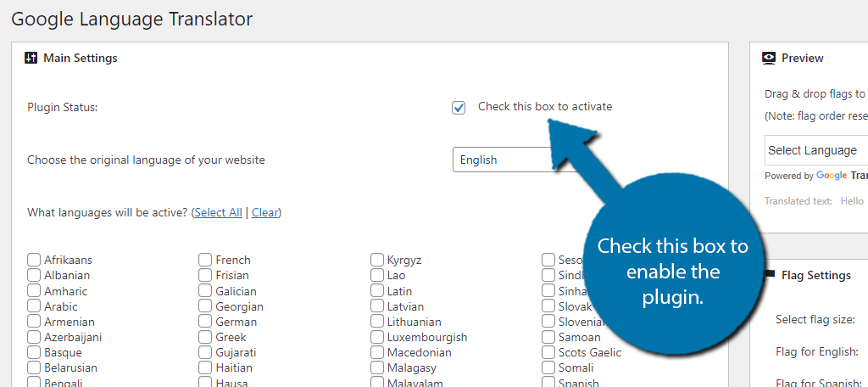Screen dimensions: 868x387
Task: Check the Georgian language box
Action: pyautogui.click(x=205, y=306)
